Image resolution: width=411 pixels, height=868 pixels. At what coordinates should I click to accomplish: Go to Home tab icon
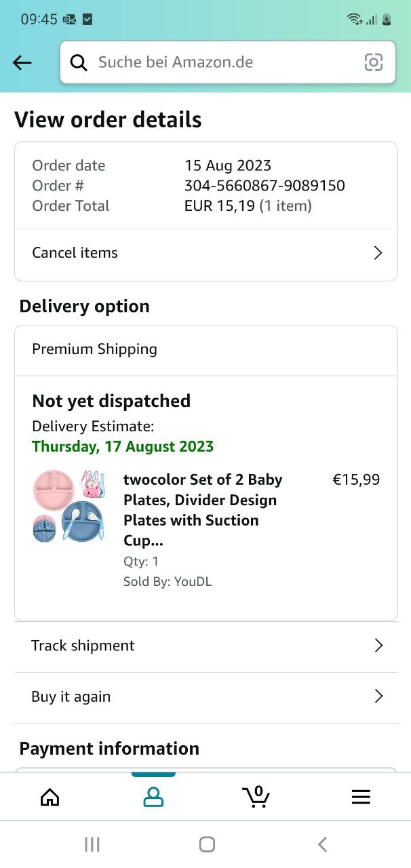point(50,797)
